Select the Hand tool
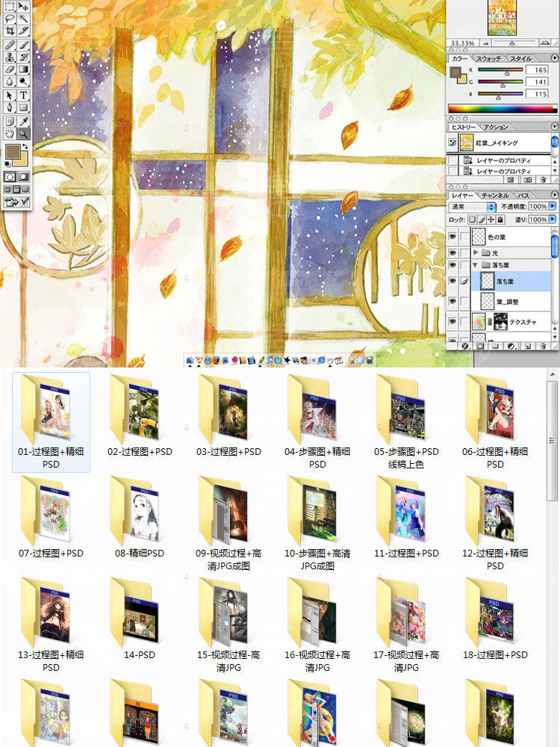 pyautogui.click(x=10, y=134)
